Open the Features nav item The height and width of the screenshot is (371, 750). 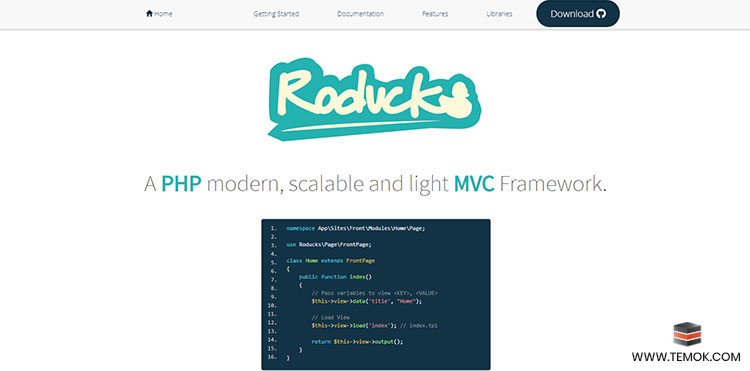click(435, 14)
